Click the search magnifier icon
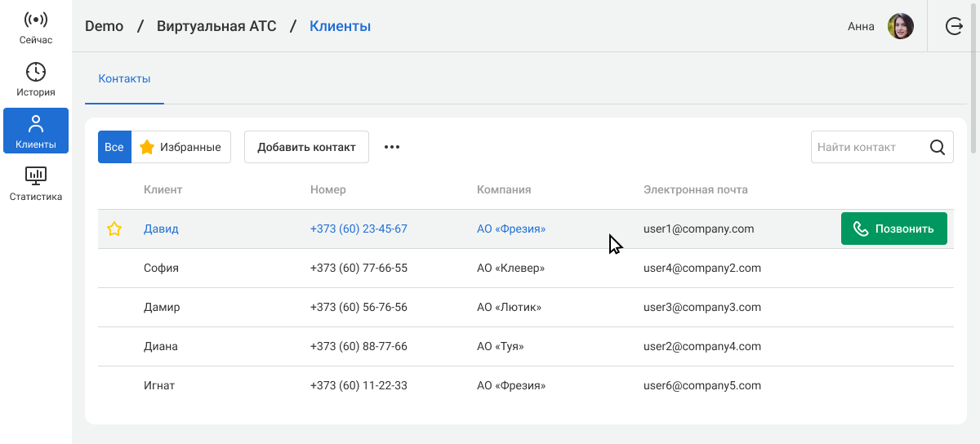980x444 pixels. click(938, 148)
